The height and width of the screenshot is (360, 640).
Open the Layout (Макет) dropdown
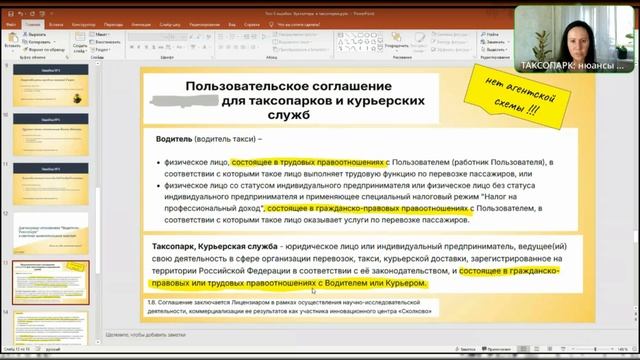tap(99, 35)
